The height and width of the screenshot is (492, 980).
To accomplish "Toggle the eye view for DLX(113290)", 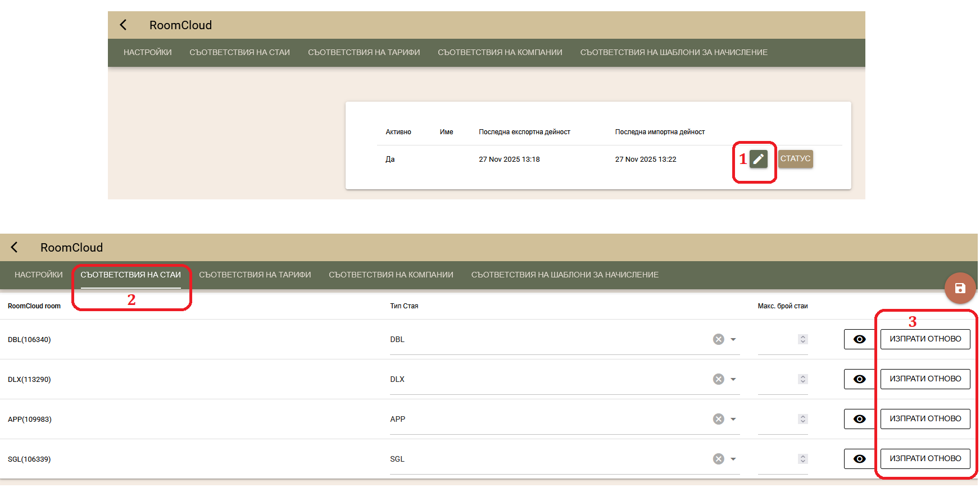I will point(859,379).
